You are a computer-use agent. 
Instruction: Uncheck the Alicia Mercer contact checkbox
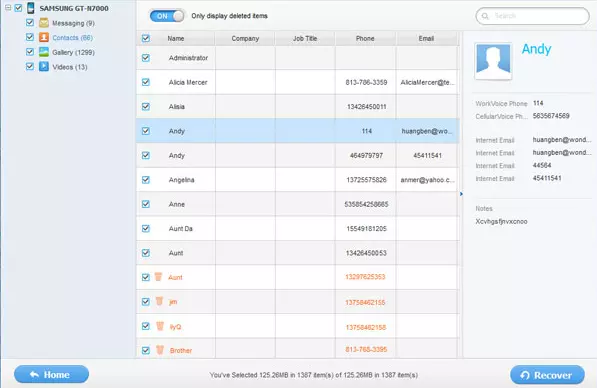tap(146, 82)
